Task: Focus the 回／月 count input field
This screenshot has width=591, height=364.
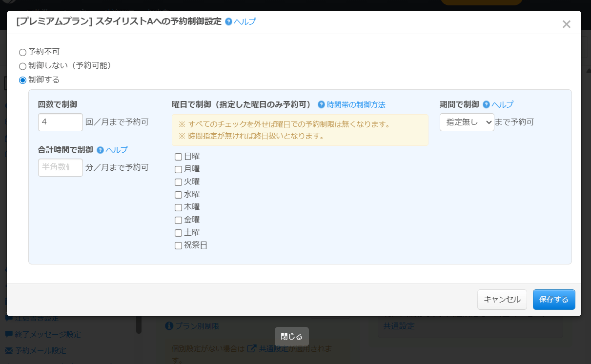Action: 61,122
